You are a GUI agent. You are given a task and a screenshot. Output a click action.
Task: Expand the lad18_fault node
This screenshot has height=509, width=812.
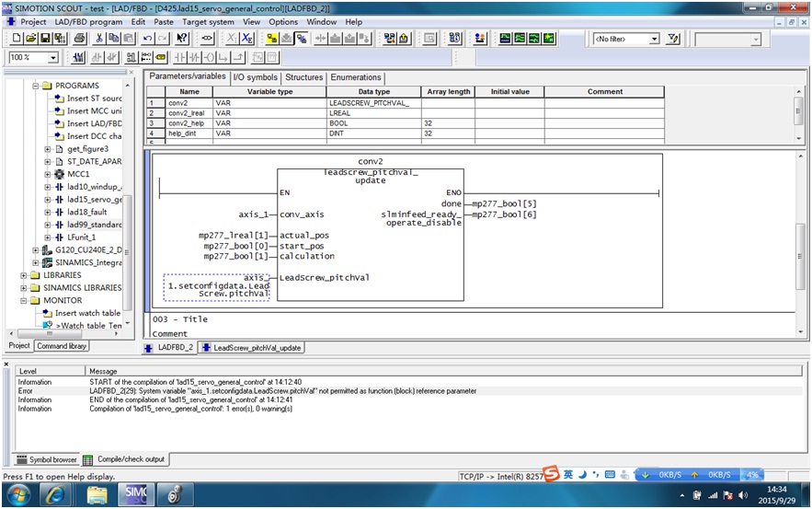(48, 212)
